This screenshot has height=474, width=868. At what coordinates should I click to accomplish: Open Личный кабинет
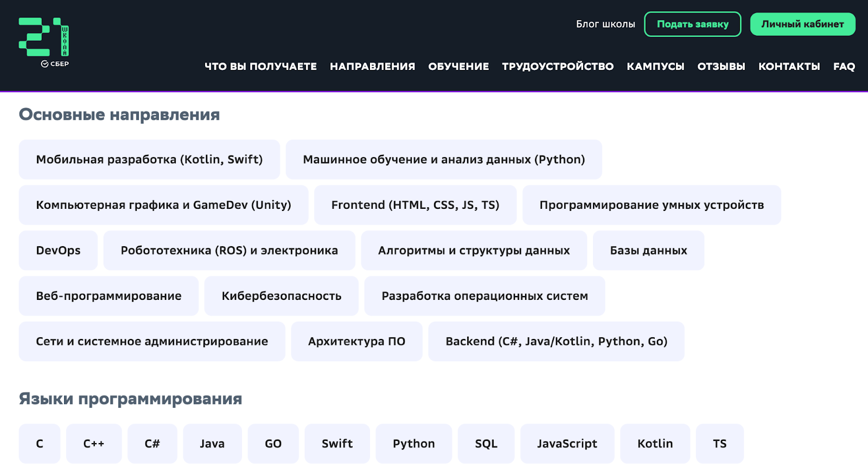(x=802, y=24)
